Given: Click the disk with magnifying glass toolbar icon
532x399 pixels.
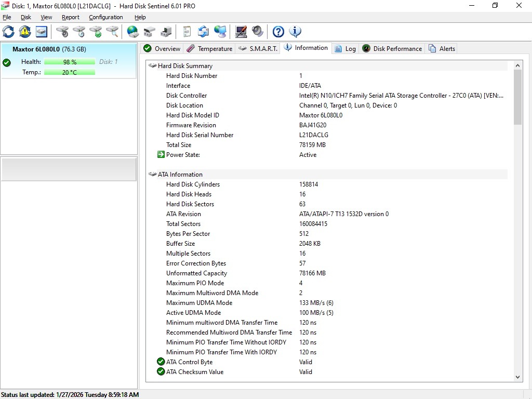Looking at the screenshot, I should pyautogui.click(x=112, y=32).
